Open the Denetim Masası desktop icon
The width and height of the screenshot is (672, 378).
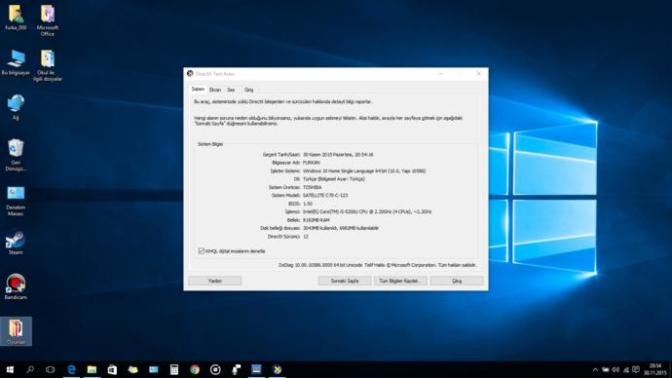point(16,201)
